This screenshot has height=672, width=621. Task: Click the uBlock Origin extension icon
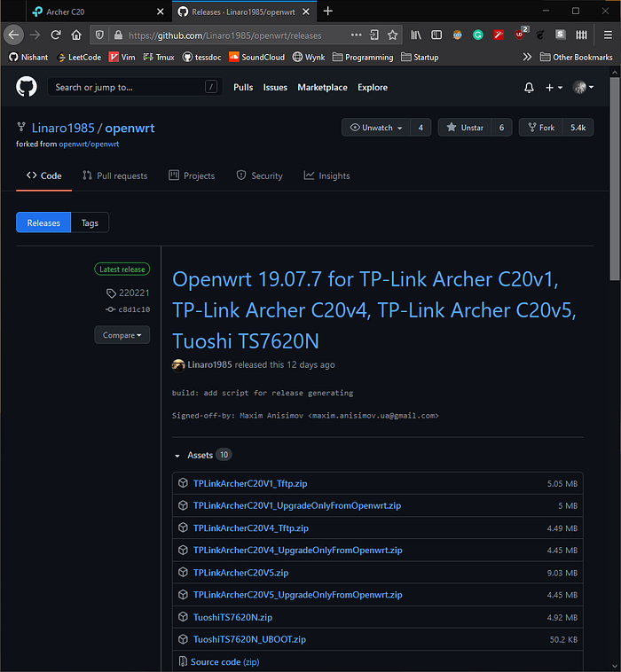[x=519, y=35]
